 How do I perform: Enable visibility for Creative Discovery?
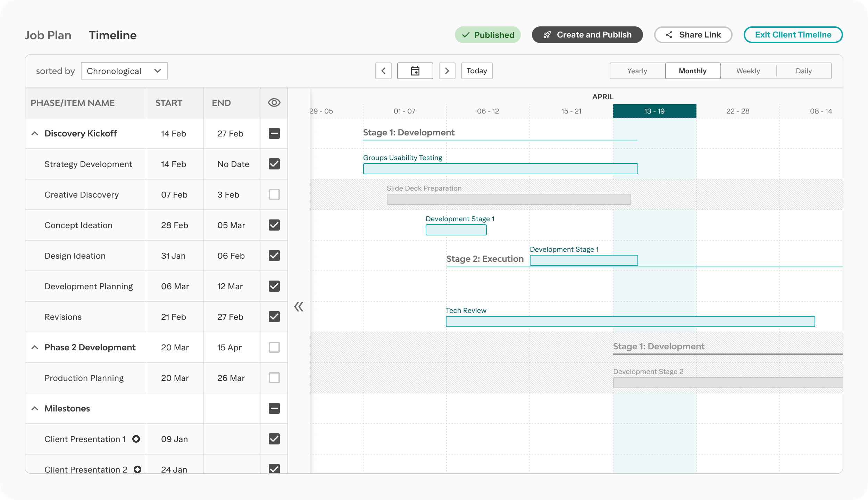coord(274,194)
